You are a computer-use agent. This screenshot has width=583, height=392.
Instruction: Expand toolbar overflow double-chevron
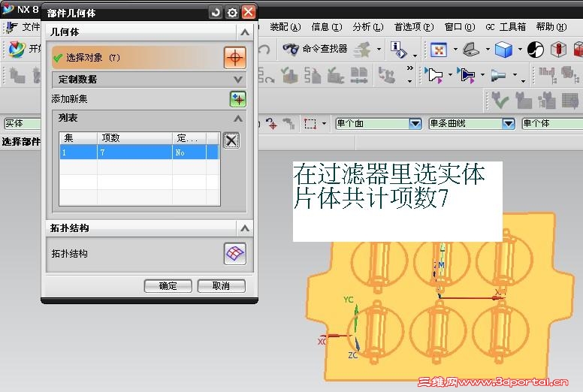[x=409, y=68]
